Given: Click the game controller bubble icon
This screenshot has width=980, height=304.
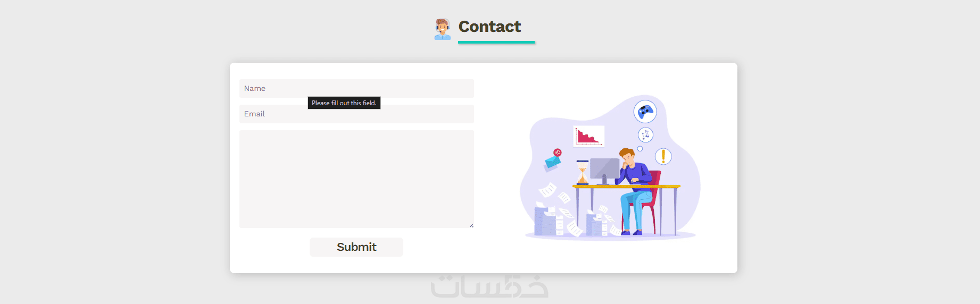Looking at the screenshot, I should coord(645,112).
